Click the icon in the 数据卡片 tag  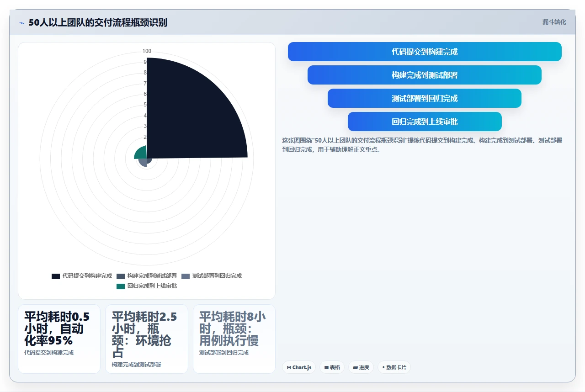pyautogui.click(x=383, y=367)
